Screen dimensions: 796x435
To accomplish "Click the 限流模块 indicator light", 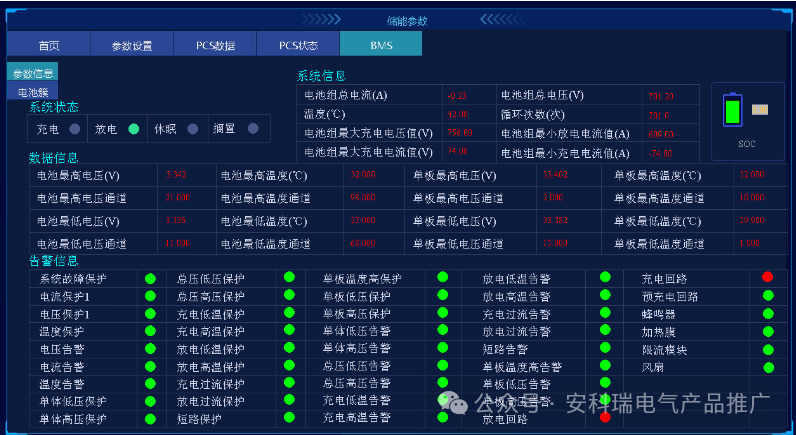I will (768, 349).
